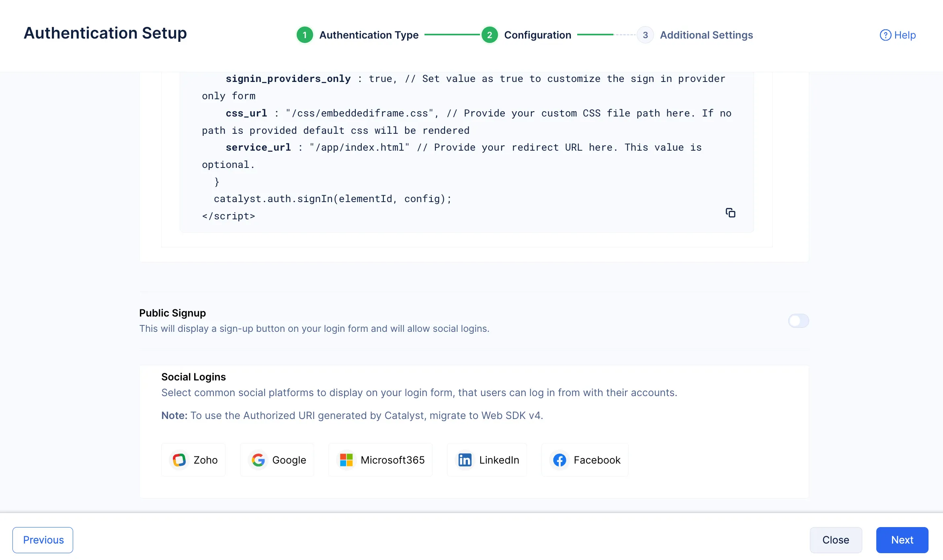Screen dimensions: 943x560
Task: Click the step 3 number circle
Action: click(x=645, y=35)
